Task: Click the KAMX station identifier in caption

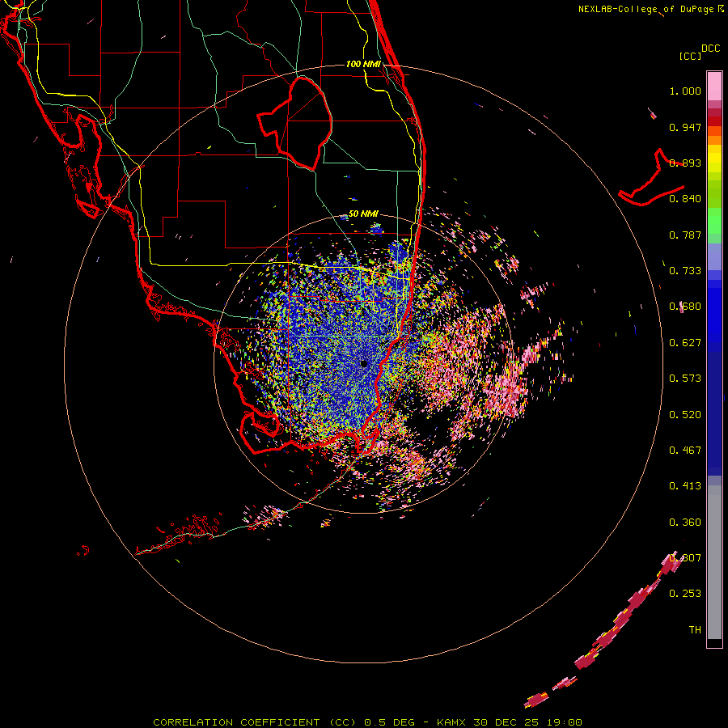Action: pyautogui.click(x=451, y=722)
